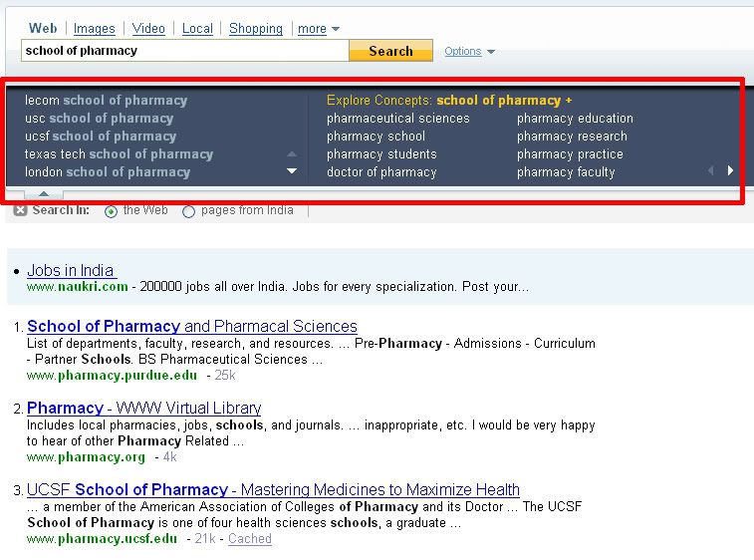Switch to the Images tab
This screenshot has width=754, height=560.
coord(95,29)
